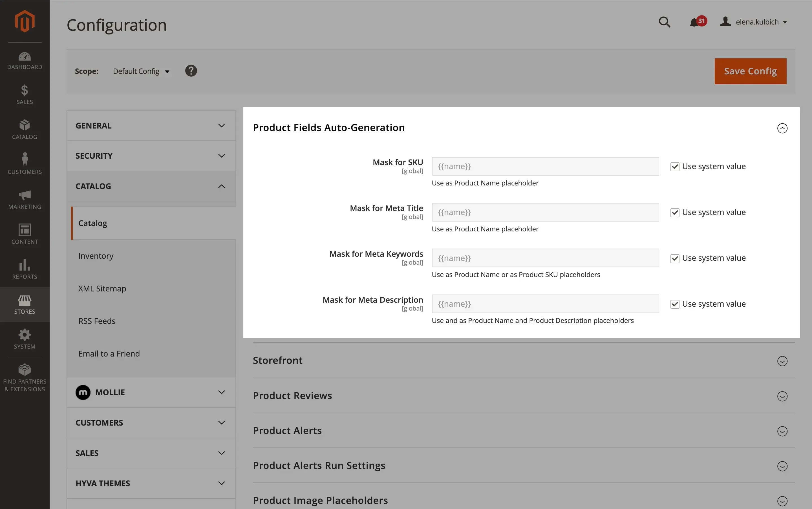Viewport: 812px width, 509px height.
Task: Select the Sales icon in sidebar
Action: (25, 94)
